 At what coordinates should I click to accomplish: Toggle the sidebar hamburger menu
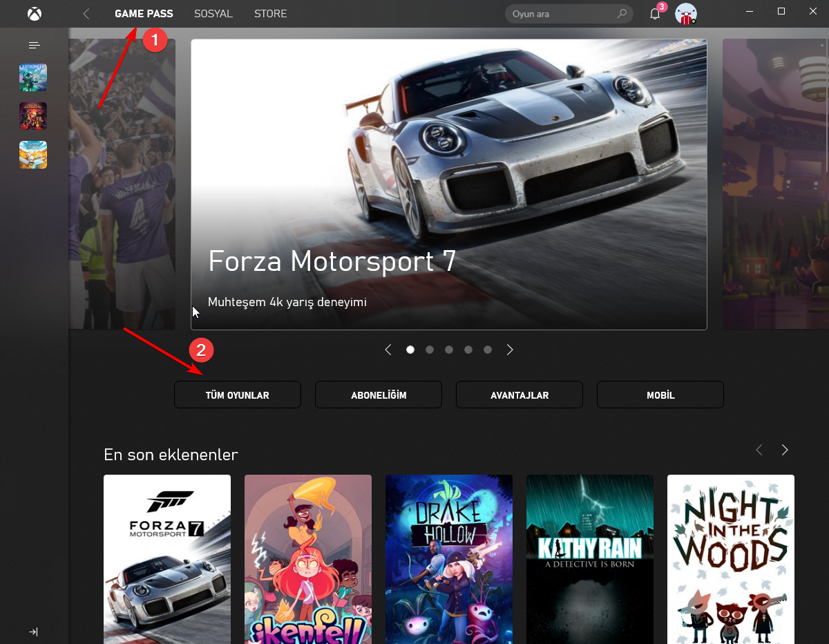34,45
